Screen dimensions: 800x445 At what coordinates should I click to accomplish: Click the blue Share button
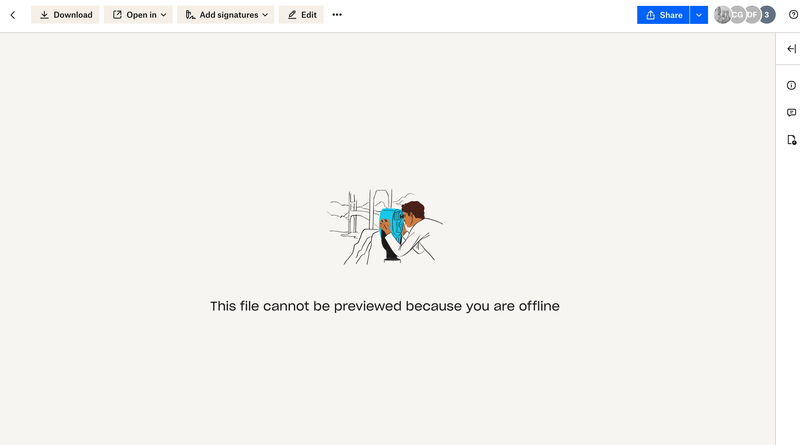click(663, 15)
